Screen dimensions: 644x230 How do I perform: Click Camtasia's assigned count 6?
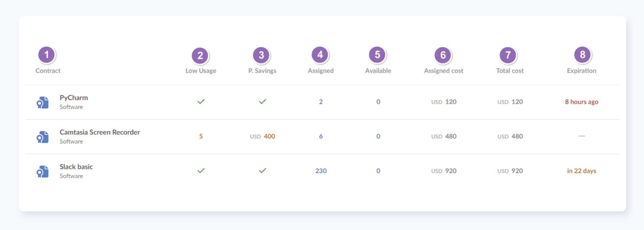pos(321,136)
